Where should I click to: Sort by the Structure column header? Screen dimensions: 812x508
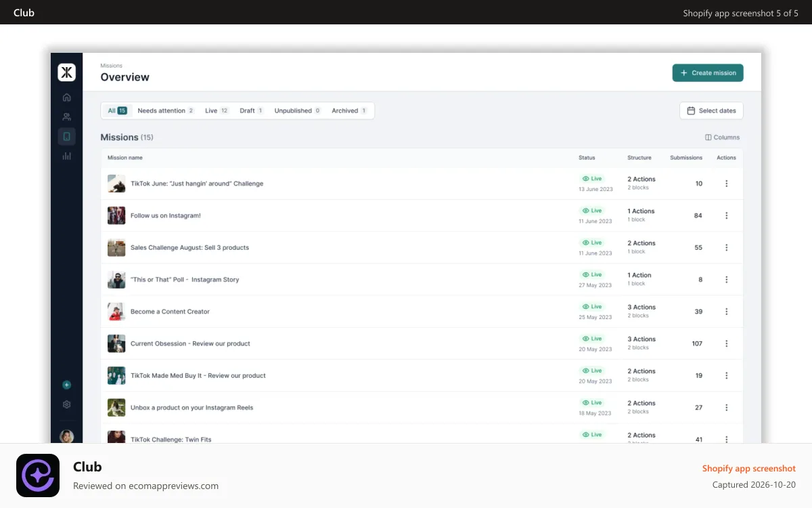639,158
